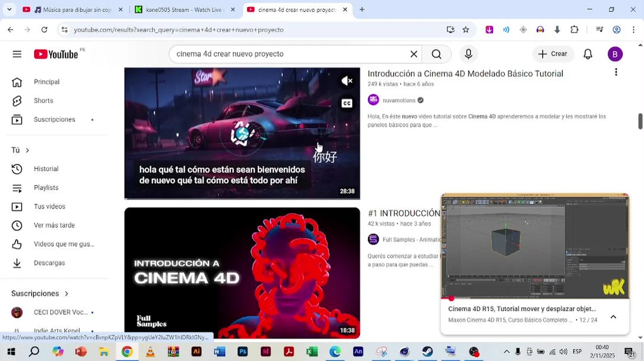Run the search with the magnifier button

(x=436, y=54)
